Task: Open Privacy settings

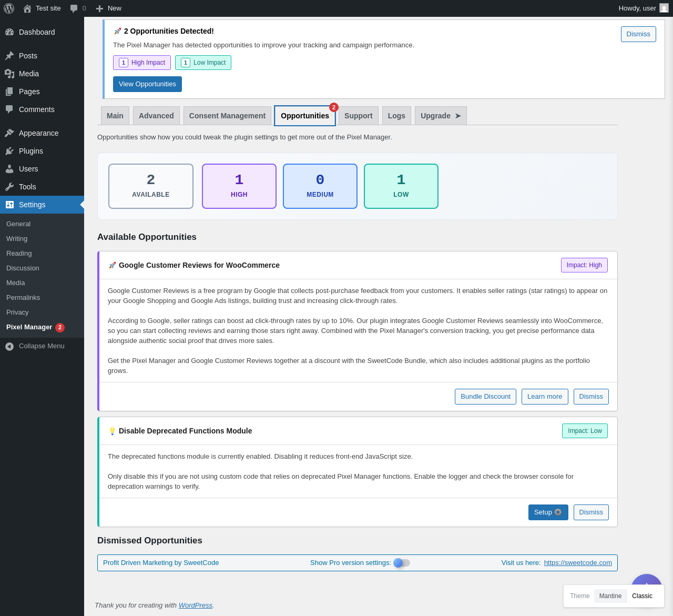Action: pyautogui.click(x=17, y=312)
